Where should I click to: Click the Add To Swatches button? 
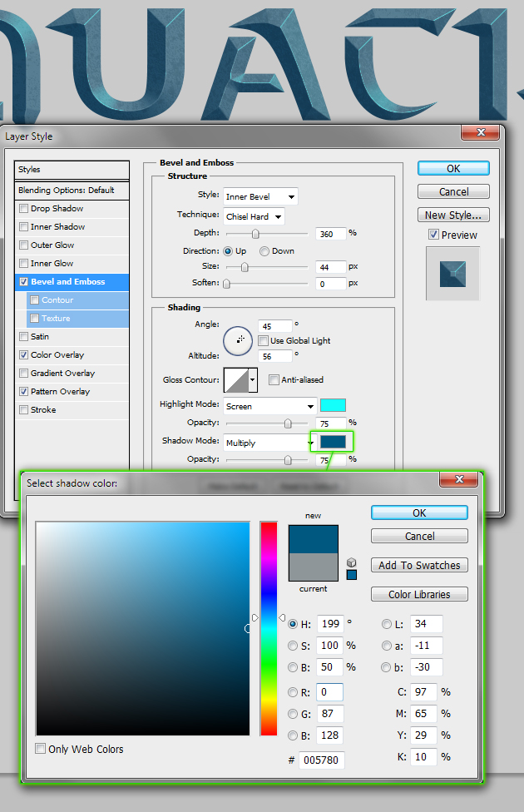(x=419, y=566)
